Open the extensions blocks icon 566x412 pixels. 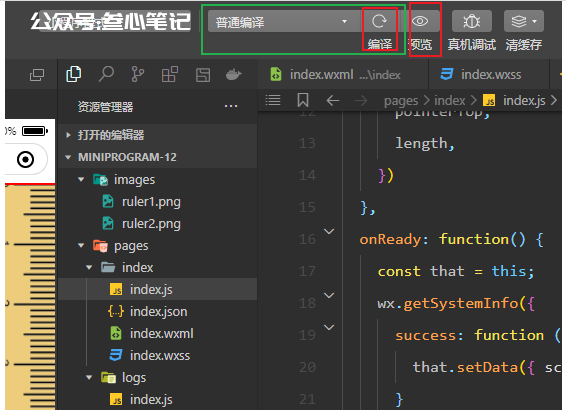169,74
